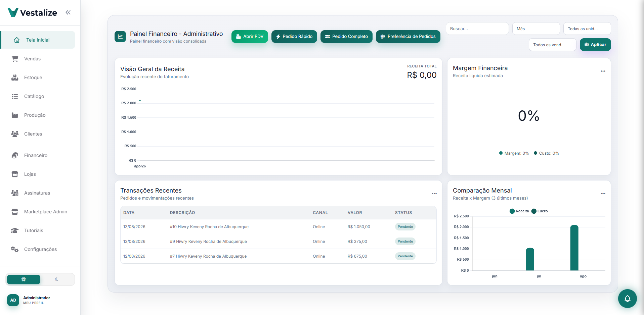Select order #7 Hiwry Keveny row
The image size is (644, 315).
tap(278, 256)
